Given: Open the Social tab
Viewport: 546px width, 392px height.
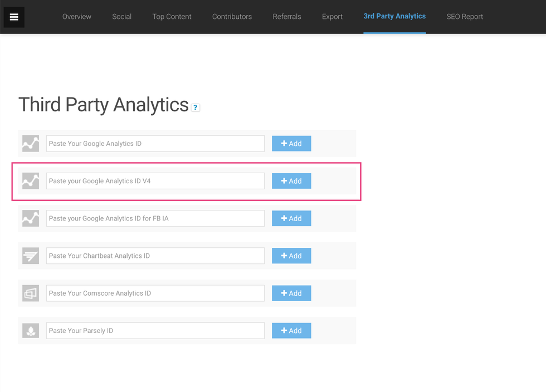Looking at the screenshot, I should pos(121,17).
